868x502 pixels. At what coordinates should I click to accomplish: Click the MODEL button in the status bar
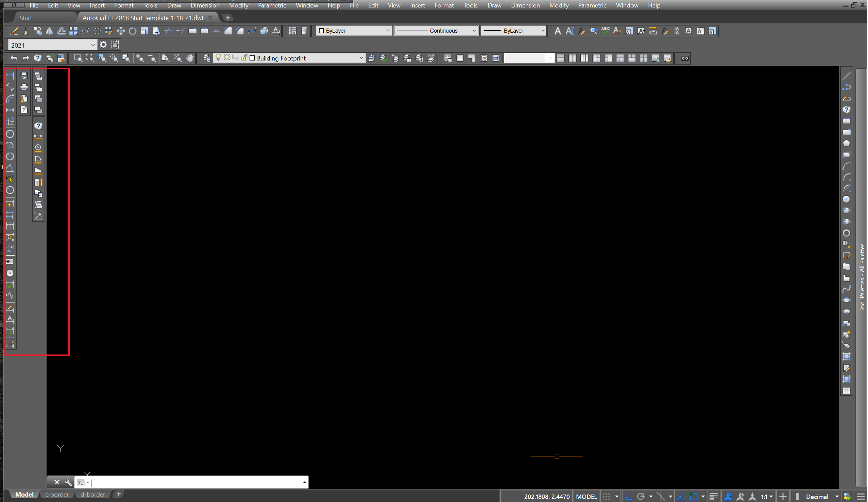click(586, 496)
